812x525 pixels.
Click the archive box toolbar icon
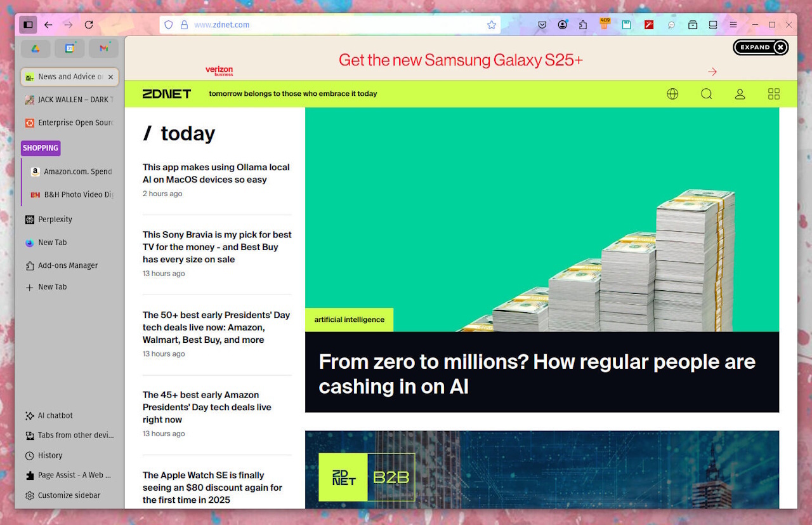(693, 25)
